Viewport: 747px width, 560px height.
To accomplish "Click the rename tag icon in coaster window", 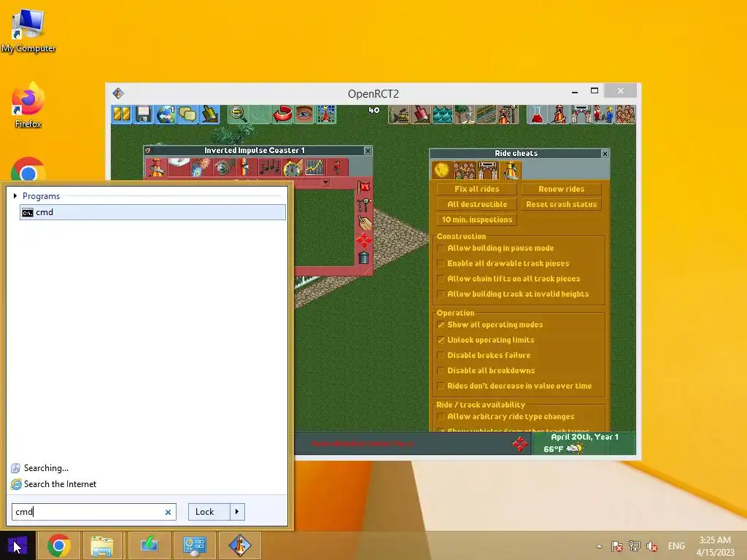I will pyautogui.click(x=364, y=222).
